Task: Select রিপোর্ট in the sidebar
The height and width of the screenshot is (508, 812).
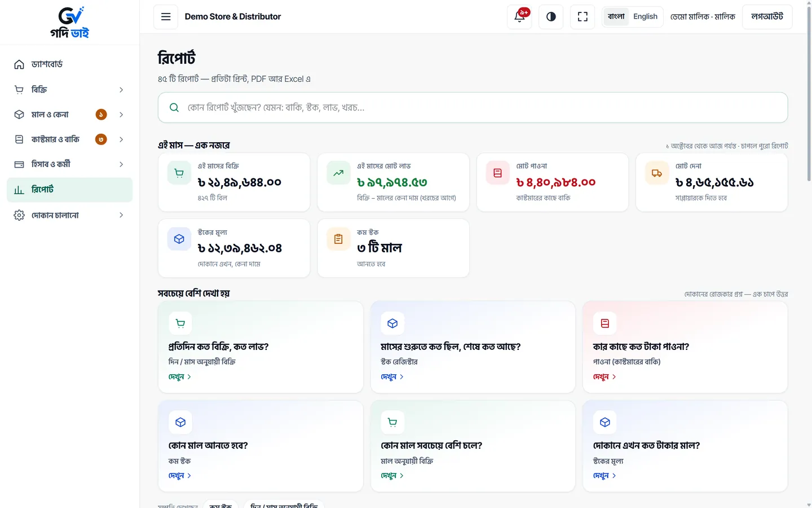Action: (x=69, y=190)
